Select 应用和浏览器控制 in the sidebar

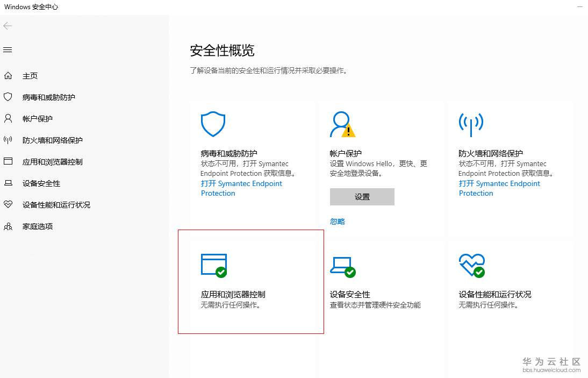[x=53, y=162]
